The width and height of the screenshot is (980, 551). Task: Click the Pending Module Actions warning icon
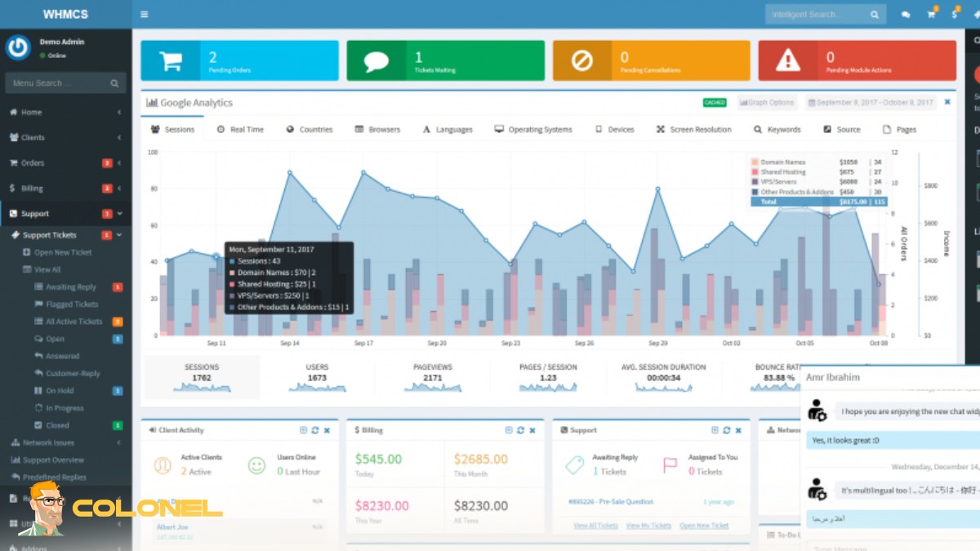(788, 60)
